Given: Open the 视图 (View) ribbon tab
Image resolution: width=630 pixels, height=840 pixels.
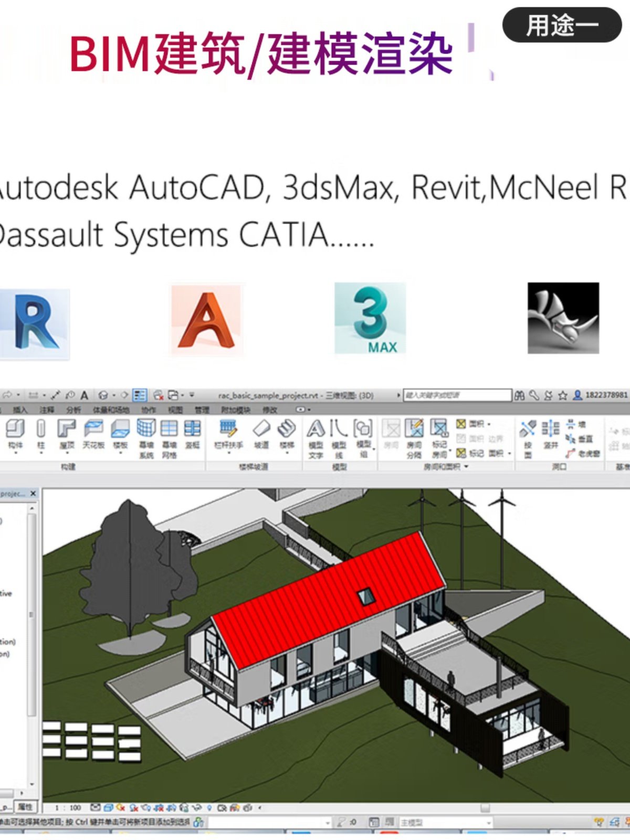Looking at the screenshot, I should (175, 409).
